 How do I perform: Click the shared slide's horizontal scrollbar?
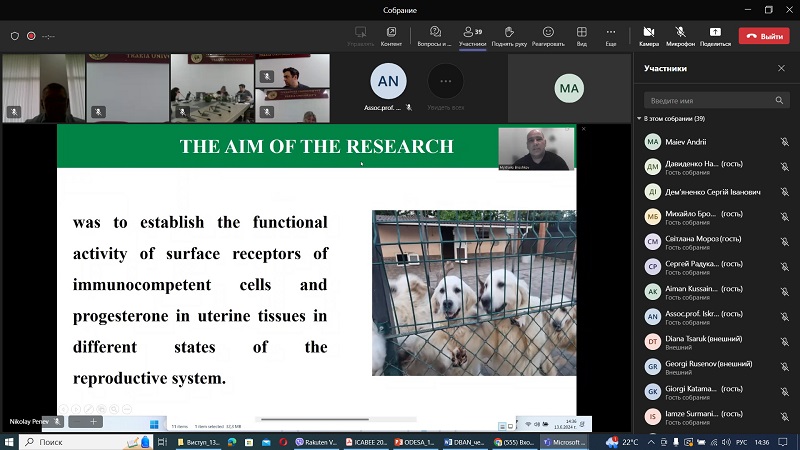click(313, 419)
